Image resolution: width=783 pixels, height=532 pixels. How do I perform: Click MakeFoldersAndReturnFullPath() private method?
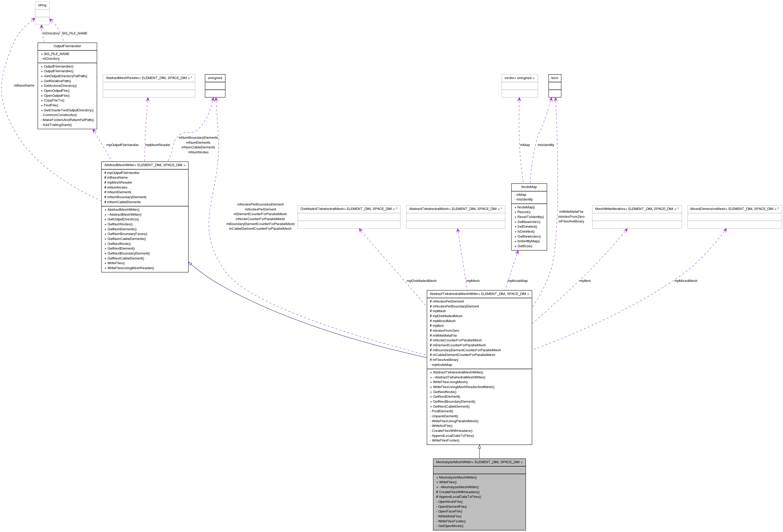coord(67,120)
